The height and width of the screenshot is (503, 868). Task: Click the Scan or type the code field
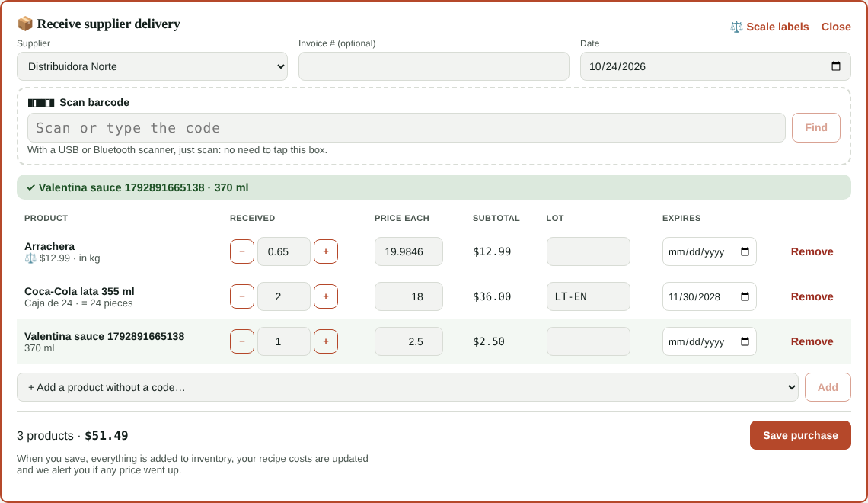407,127
